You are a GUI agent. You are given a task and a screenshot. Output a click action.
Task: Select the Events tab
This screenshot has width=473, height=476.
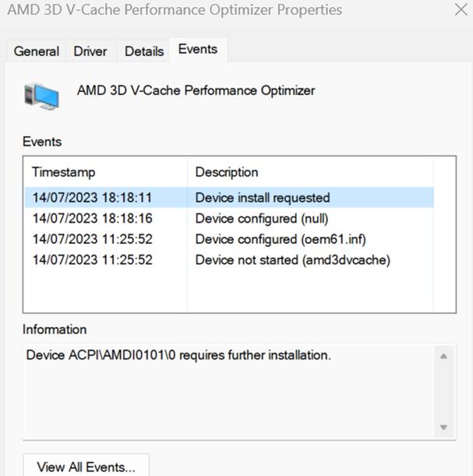[x=197, y=49]
